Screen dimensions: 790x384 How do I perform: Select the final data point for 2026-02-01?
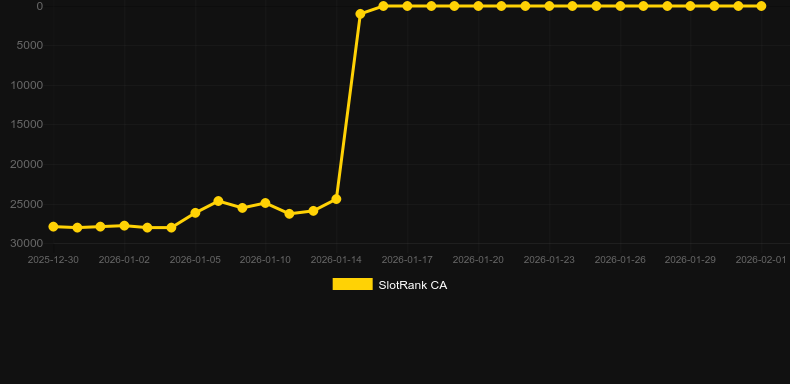point(761,6)
